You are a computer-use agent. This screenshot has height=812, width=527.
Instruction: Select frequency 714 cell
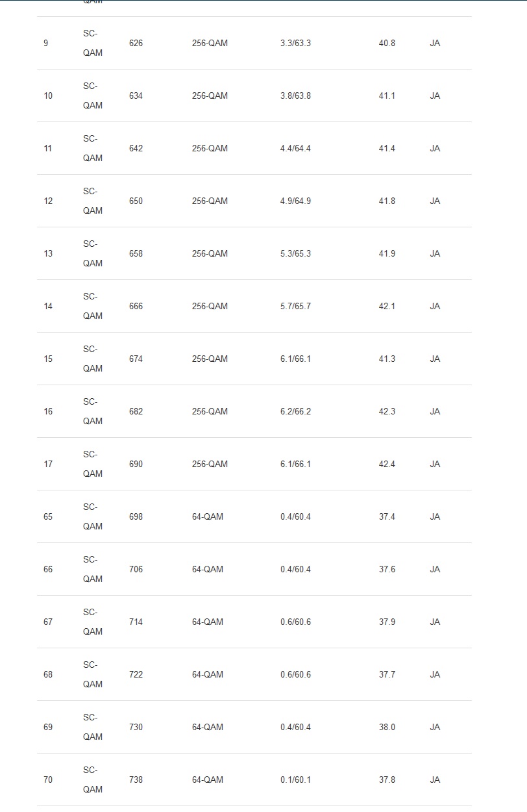coord(136,622)
